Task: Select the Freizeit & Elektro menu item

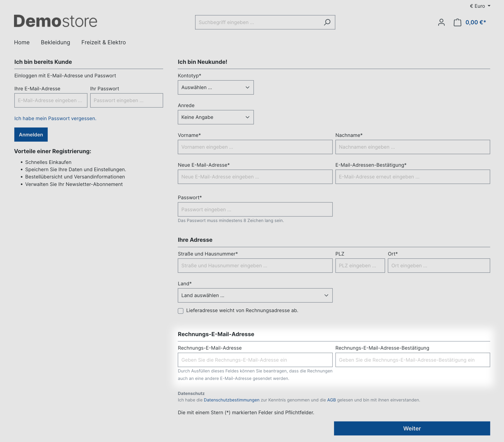Action: tap(104, 42)
